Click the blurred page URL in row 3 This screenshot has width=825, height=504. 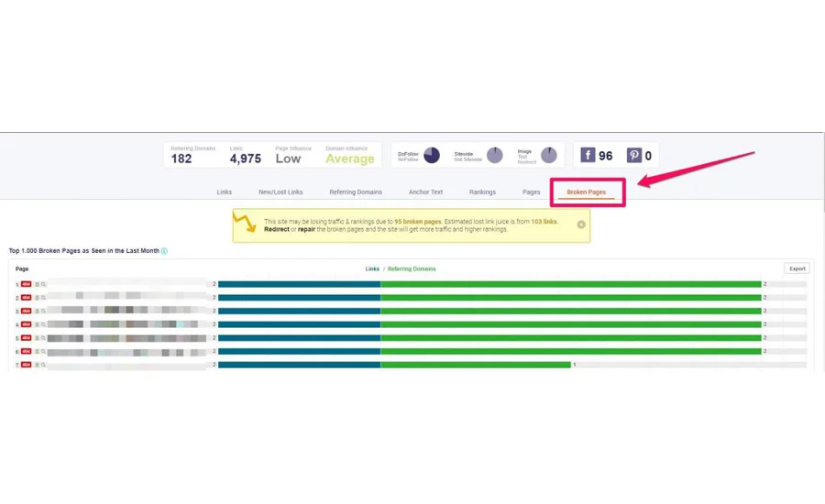[126, 311]
